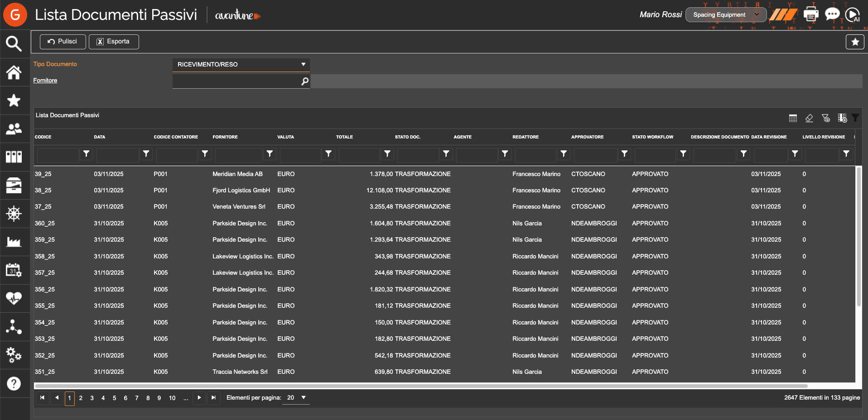Open the favorites star in the sidebar

14,100
